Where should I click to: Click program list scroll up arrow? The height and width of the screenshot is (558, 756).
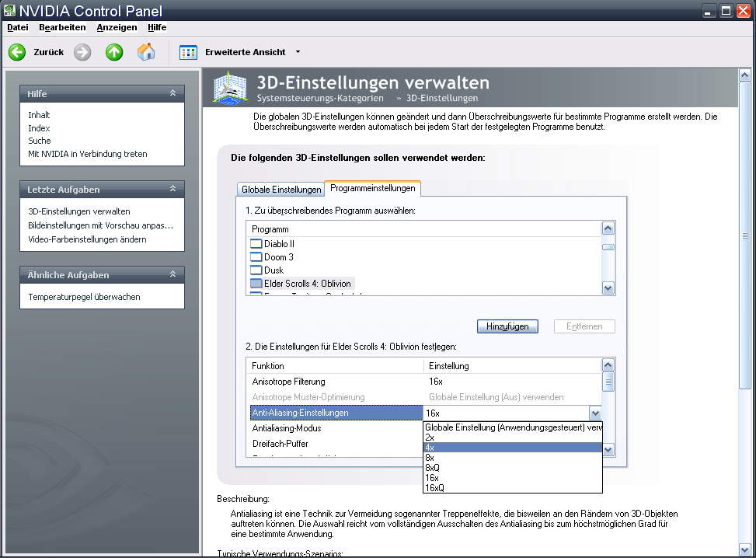click(x=608, y=228)
